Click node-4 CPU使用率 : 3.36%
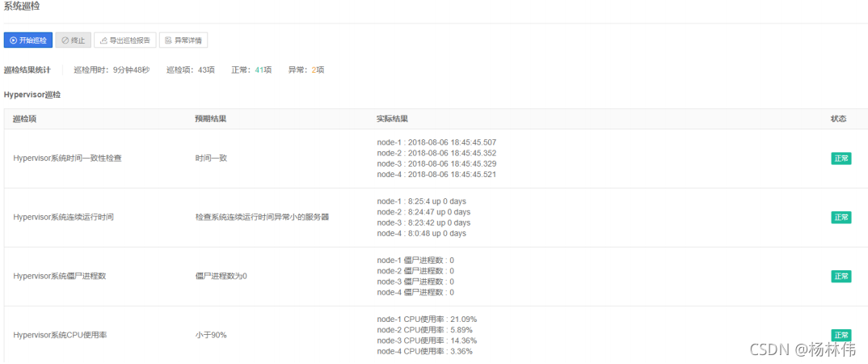 click(424, 351)
